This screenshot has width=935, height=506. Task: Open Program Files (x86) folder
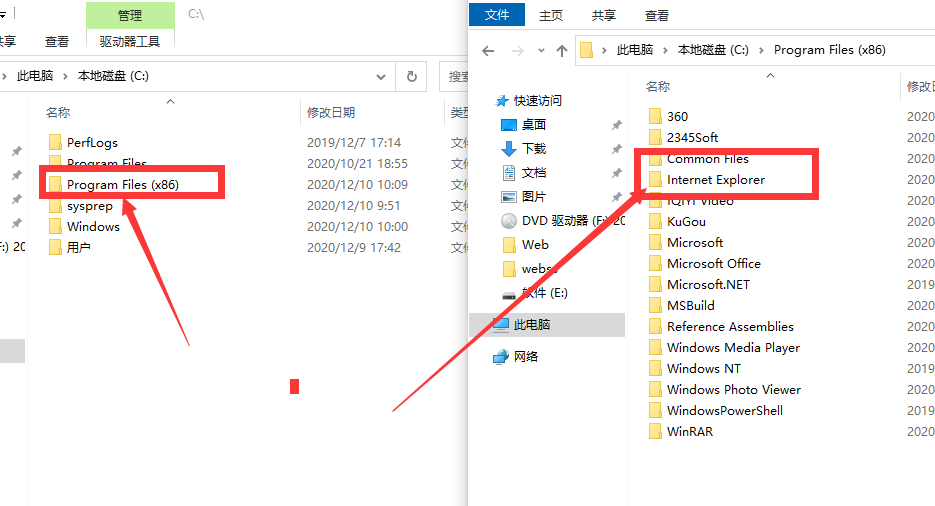[x=121, y=184]
